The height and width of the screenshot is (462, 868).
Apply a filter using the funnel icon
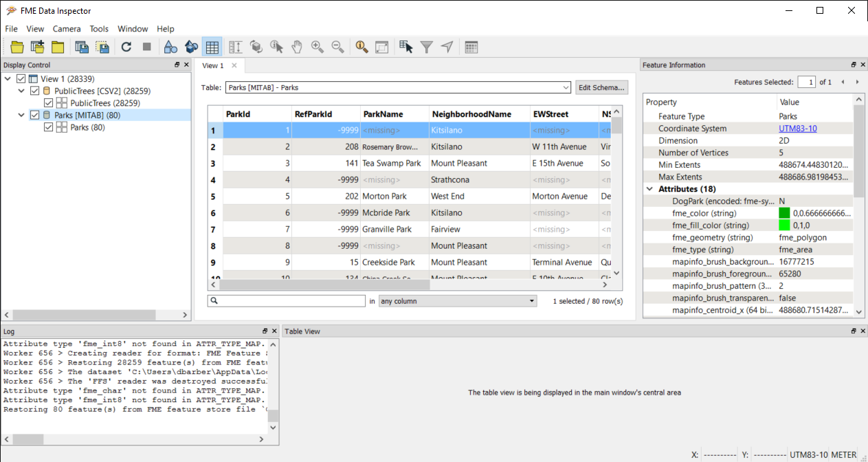427,47
